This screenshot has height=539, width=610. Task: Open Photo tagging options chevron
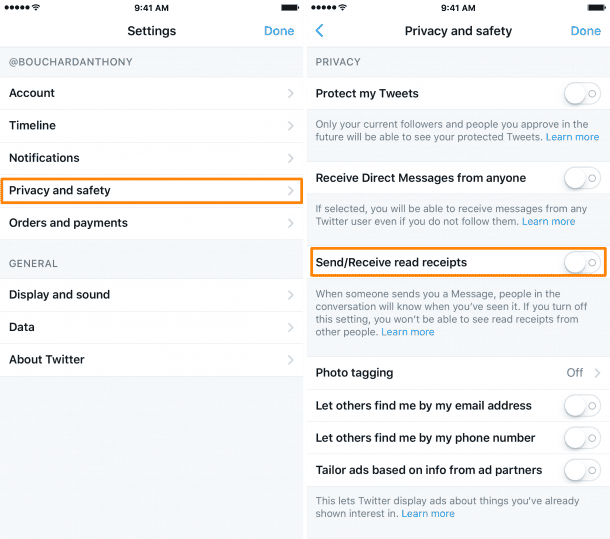pyautogui.click(x=597, y=373)
